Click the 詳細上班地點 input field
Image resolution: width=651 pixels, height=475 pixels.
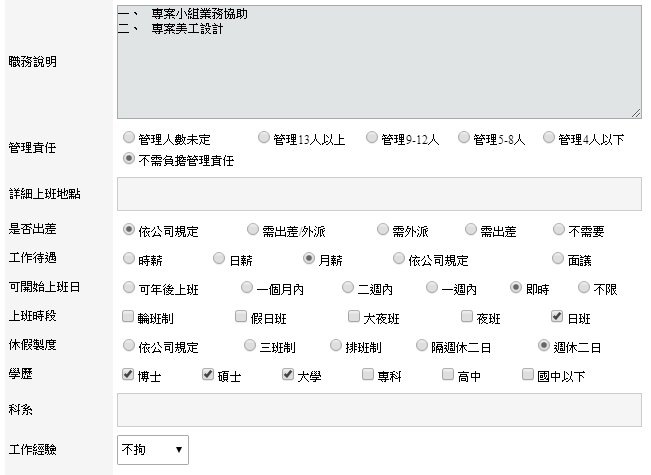(x=378, y=193)
